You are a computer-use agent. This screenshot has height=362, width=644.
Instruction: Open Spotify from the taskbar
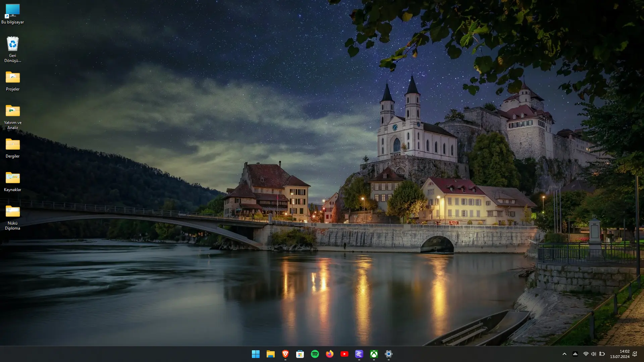click(x=315, y=354)
